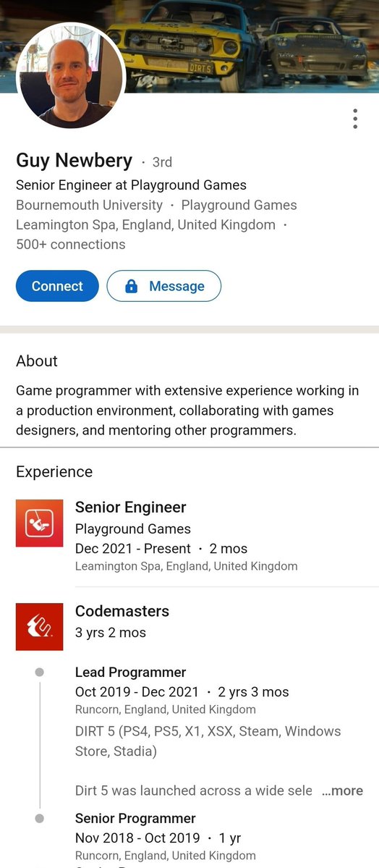Click the Playground Games company logo
The height and width of the screenshot is (868, 379).
click(39, 523)
